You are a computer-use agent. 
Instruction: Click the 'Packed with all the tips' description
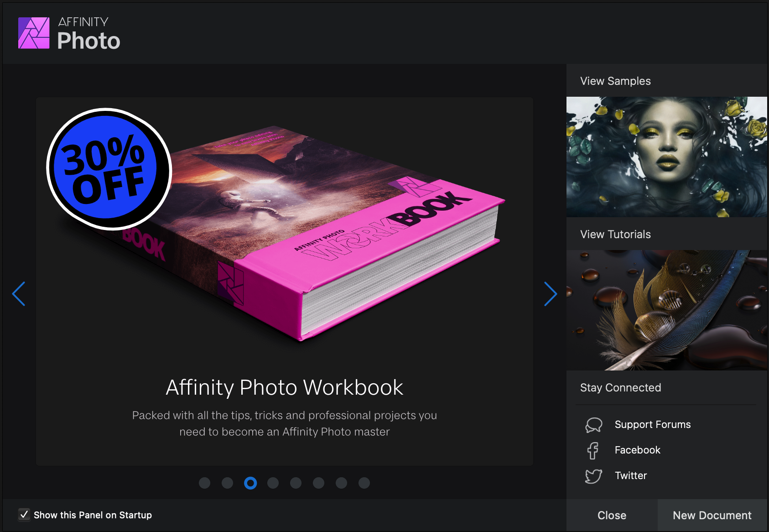(285, 423)
